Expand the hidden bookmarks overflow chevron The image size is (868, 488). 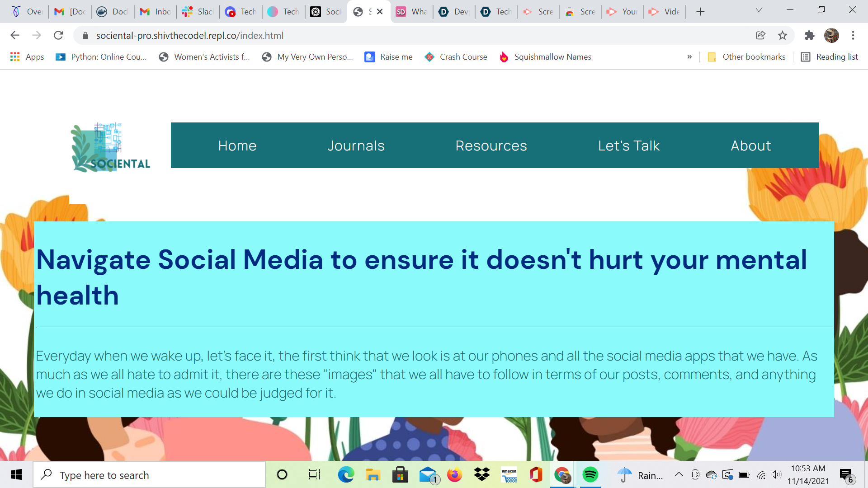[689, 57]
